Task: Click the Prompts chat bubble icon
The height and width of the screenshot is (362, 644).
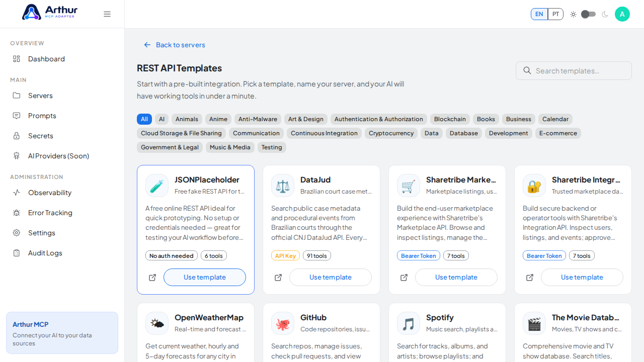Action: 17,116
